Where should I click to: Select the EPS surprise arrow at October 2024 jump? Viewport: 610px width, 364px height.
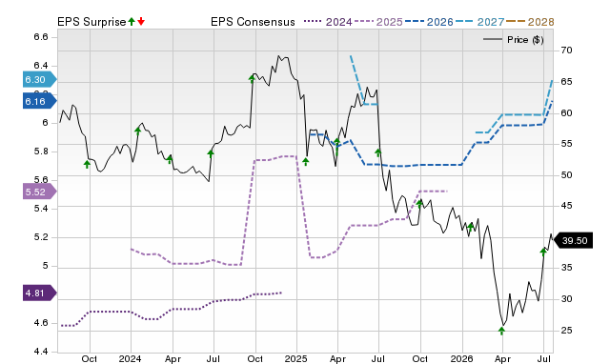[252, 79]
